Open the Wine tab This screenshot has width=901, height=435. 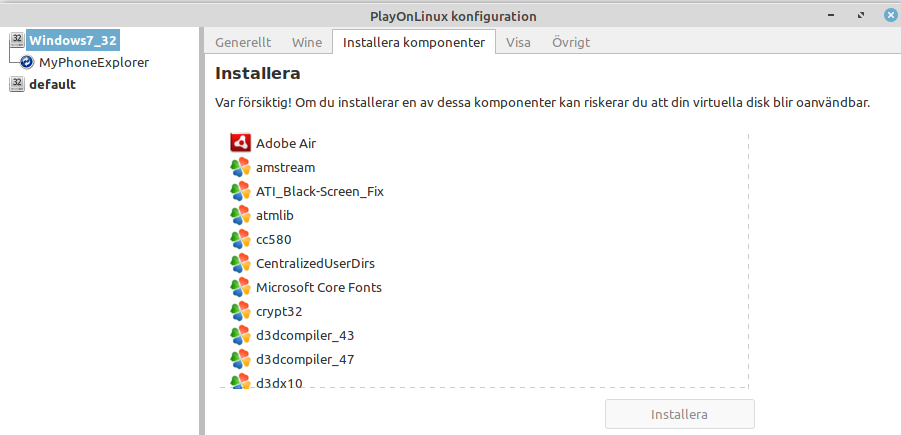click(307, 43)
